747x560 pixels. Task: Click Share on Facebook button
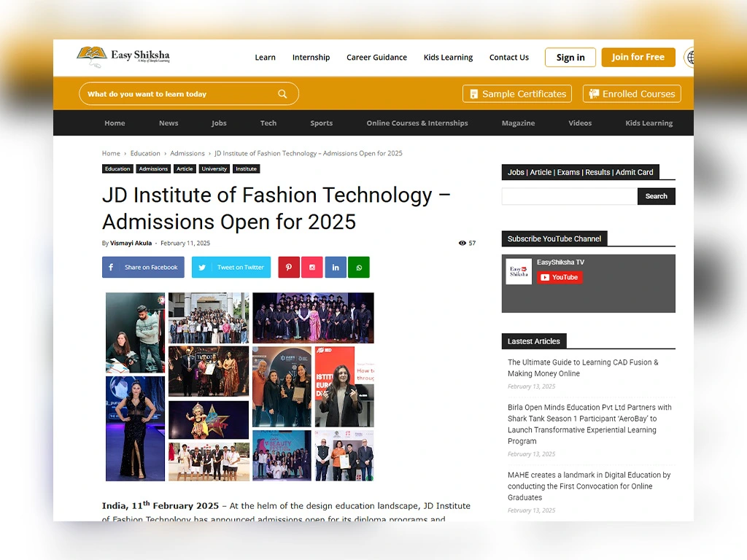tap(143, 267)
